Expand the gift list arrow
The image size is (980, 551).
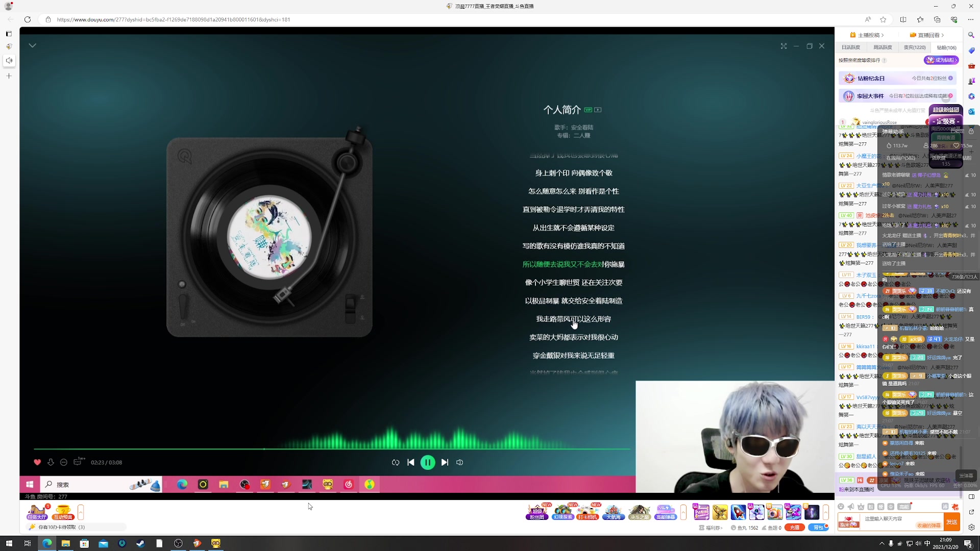[825, 512]
